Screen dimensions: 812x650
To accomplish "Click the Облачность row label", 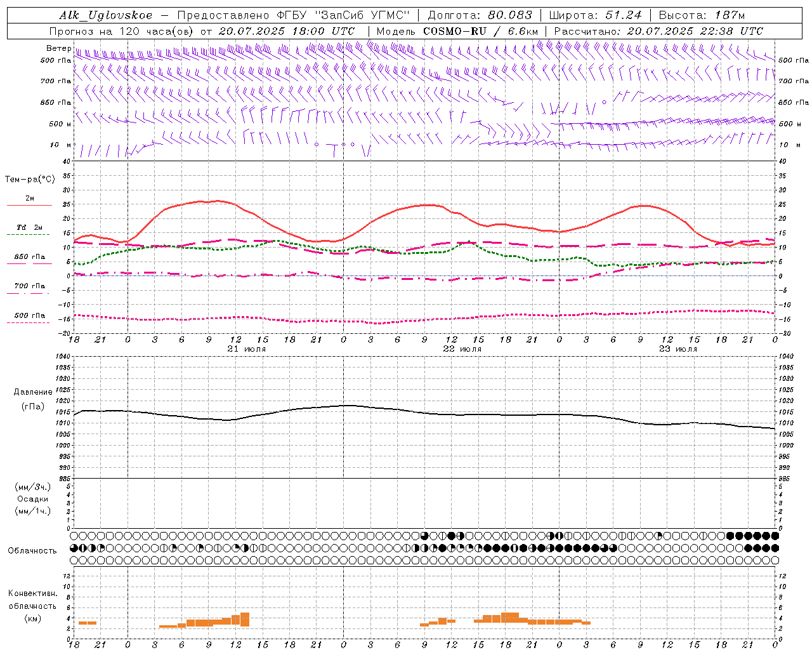I will point(32,551).
